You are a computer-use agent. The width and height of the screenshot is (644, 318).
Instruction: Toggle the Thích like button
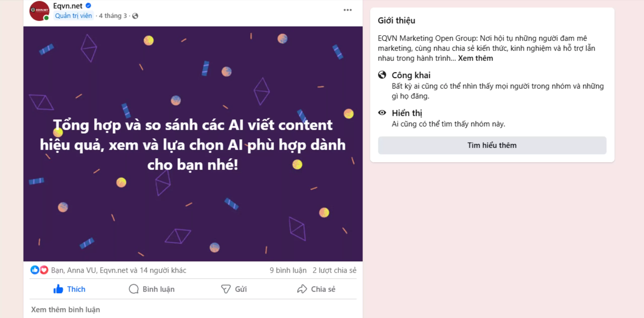pyautogui.click(x=69, y=289)
